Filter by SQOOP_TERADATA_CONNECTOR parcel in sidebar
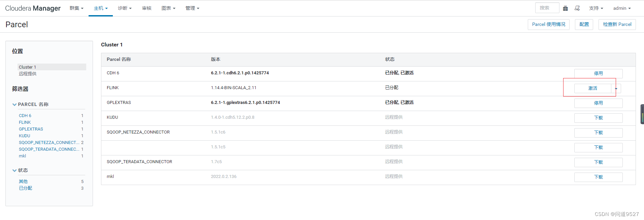644x220 pixels. [x=49, y=149]
